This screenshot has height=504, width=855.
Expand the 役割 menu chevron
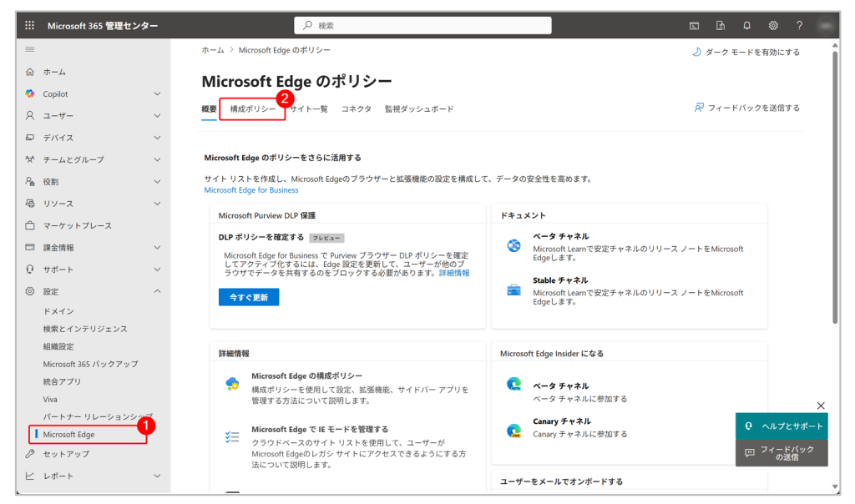pyautogui.click(x=157, y=181)
